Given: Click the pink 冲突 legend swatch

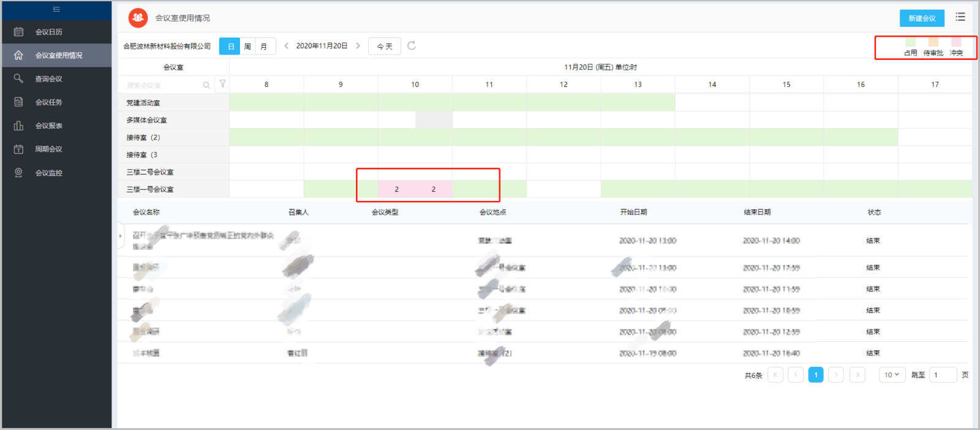Looking at the screenshot, I should [956, 42].
